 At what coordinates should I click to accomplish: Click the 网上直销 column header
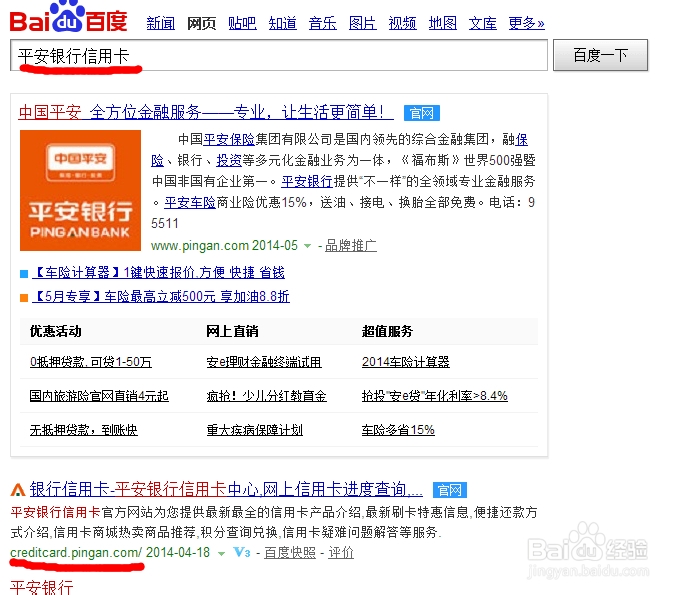pyautogui.click(x=233, y=331)
